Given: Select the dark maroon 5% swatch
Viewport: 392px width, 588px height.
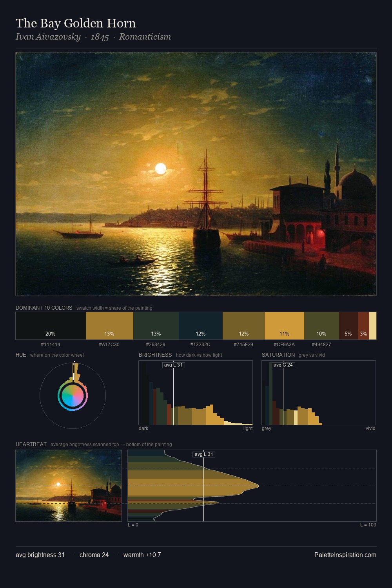Looking at the screenshot, I should click(348, 326).
